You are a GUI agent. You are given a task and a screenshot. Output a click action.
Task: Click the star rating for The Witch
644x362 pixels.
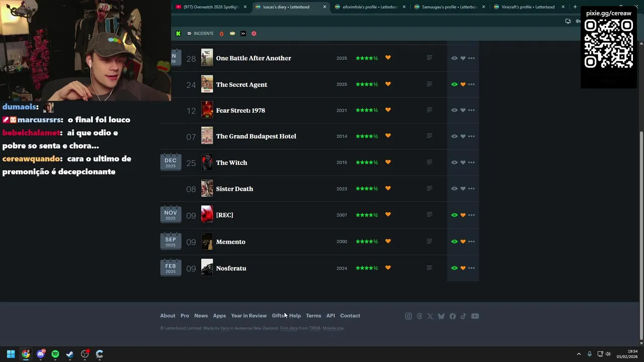(x=367, y=162)
